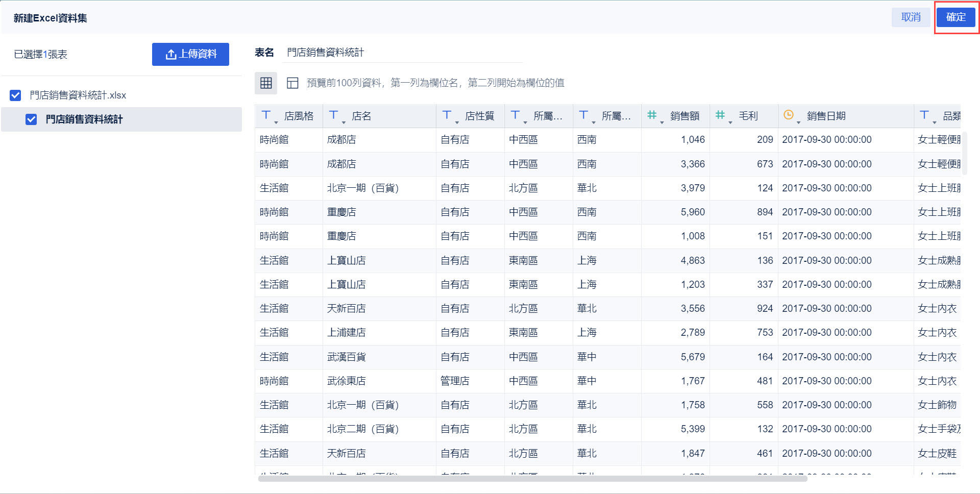This screenshot has width=980, height=494.
Task: Click the numeric-type icon on 毛利 column
Action: 720,115
